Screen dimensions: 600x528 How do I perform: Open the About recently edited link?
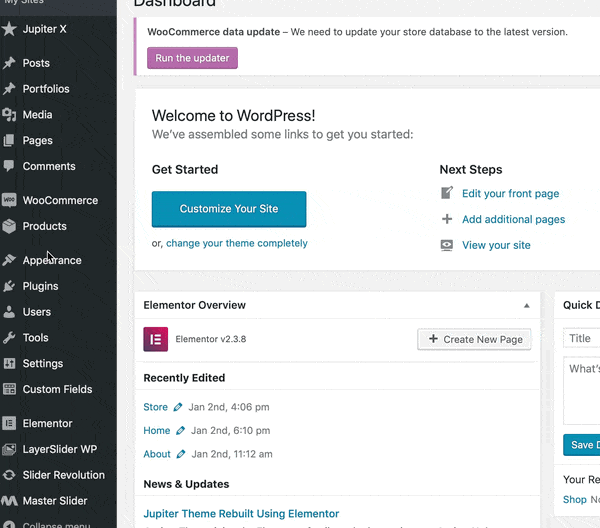click(157, 454)
